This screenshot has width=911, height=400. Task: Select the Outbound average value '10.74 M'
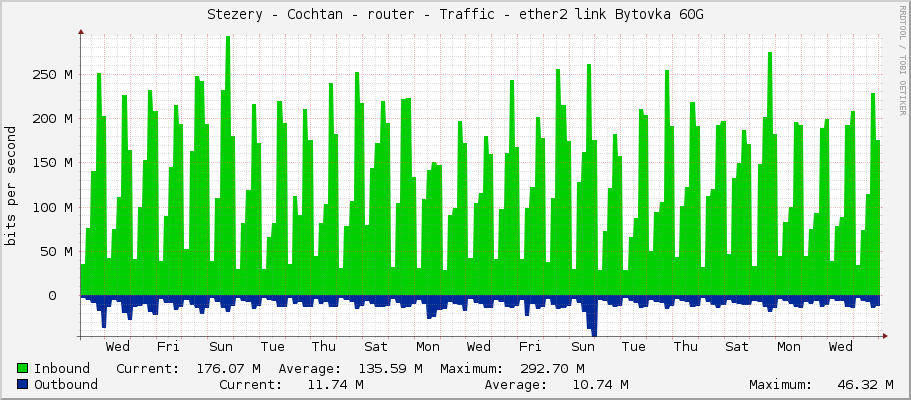(x=600, y=384)
